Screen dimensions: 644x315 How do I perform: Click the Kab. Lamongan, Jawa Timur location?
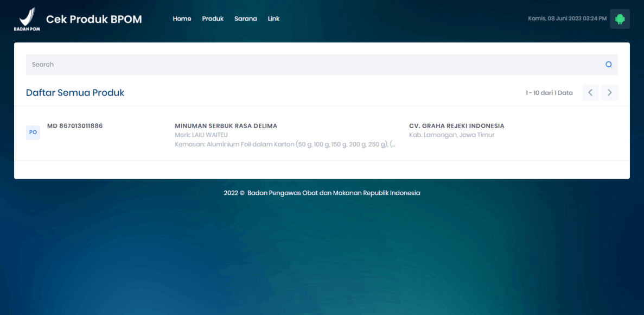coord(451,135)
